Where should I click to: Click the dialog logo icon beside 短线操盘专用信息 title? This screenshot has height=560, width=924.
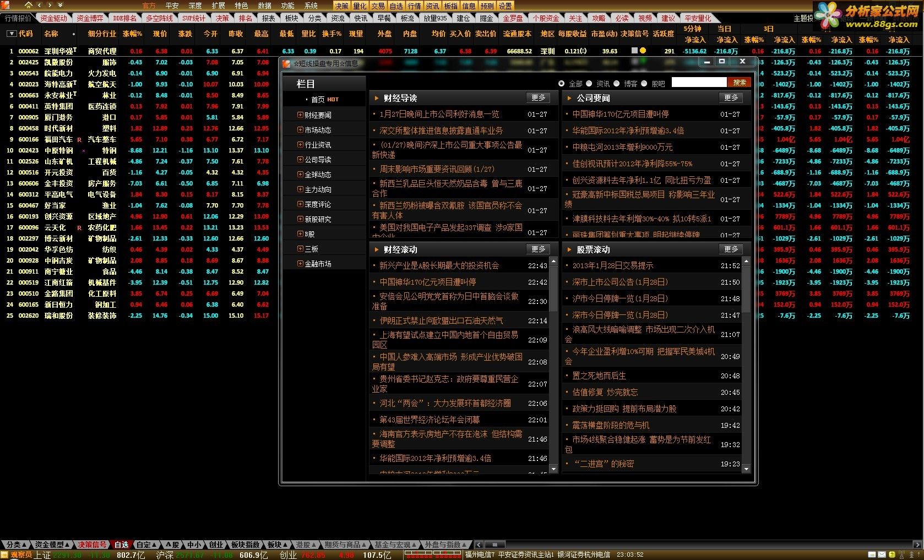(286, 63)
